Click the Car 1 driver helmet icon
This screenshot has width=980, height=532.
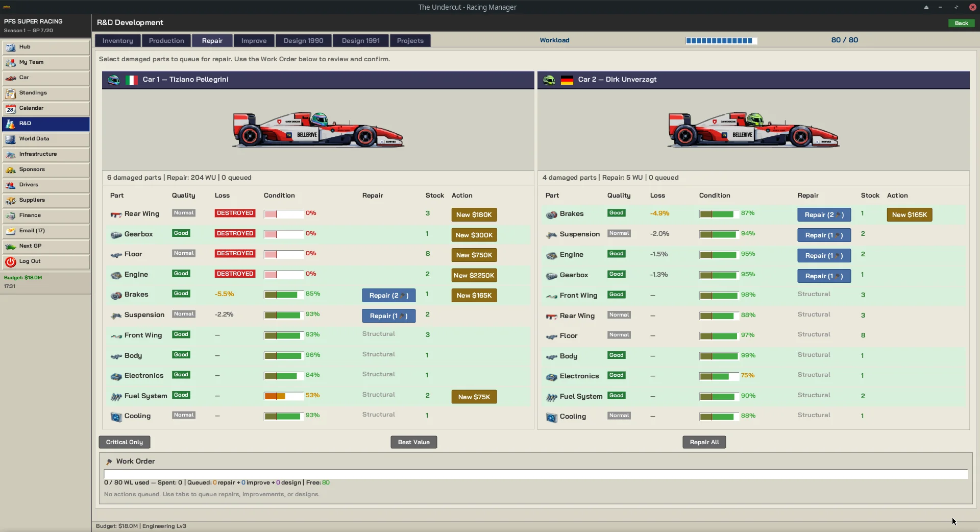(x=114, y=80)
